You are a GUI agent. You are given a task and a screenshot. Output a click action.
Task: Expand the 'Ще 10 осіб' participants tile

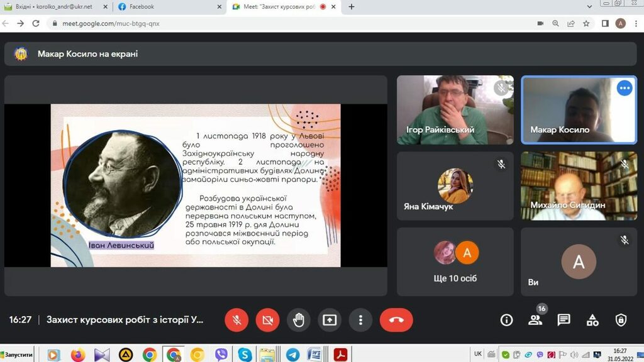[455, 261]
